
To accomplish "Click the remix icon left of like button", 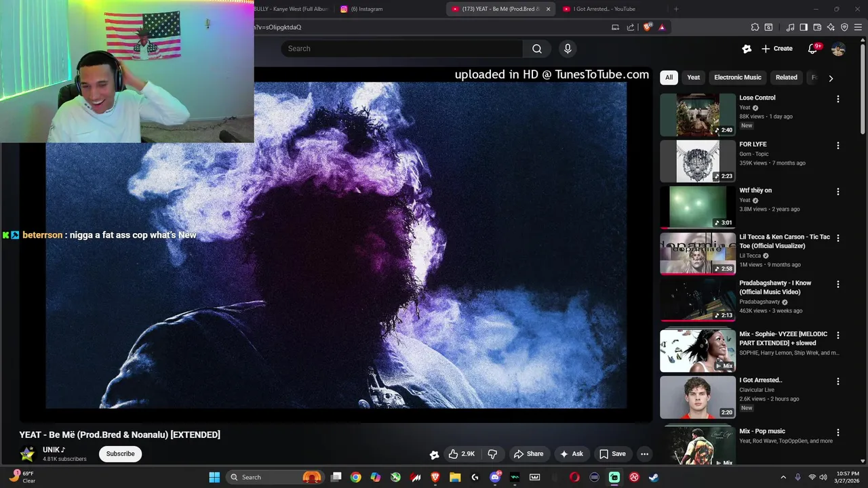I will [434, 454].
